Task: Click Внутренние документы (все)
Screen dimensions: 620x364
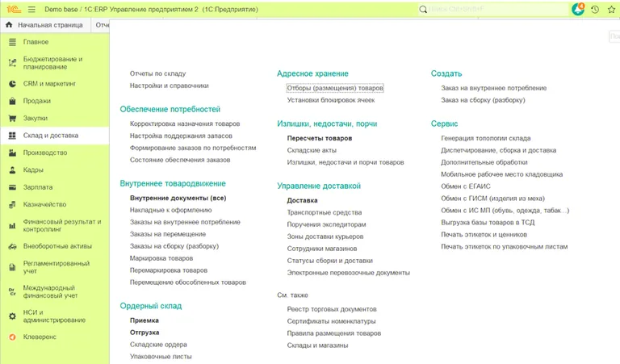Action: pos(178,198)
